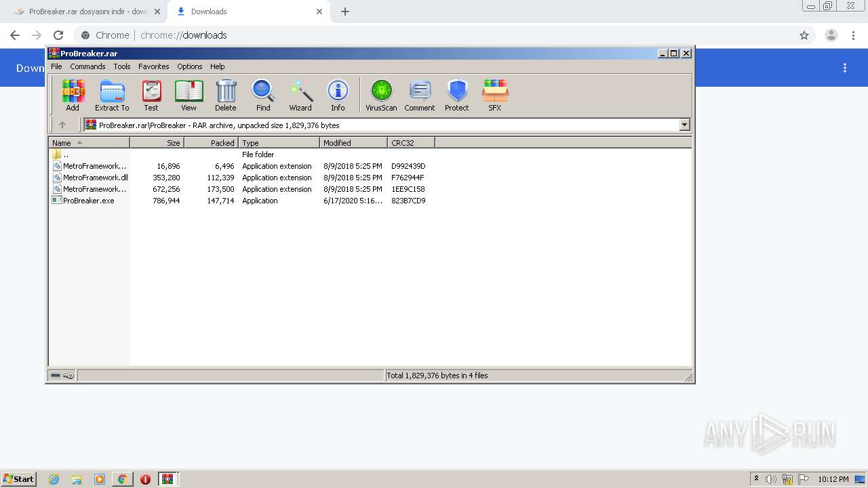The height and width of the screenshot is (488, 868).
Task: Sort files by the Type column
Action: (279, 143)
